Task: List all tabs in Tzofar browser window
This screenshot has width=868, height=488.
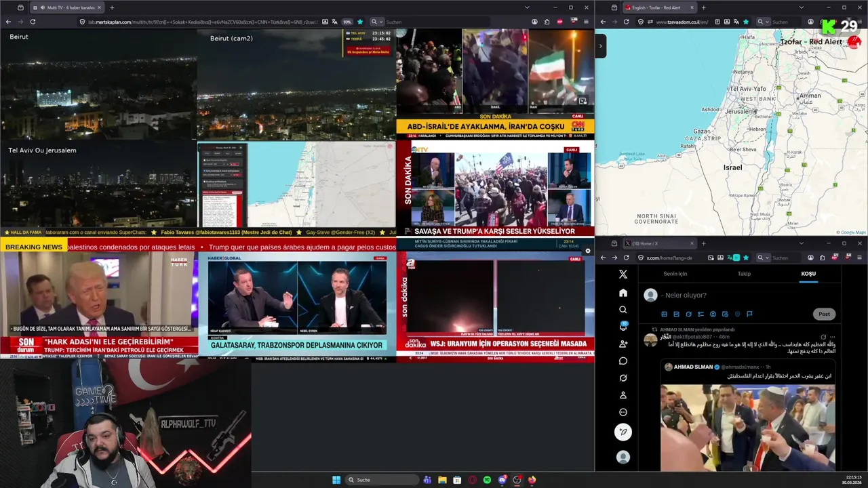Action: coord(801,7)
